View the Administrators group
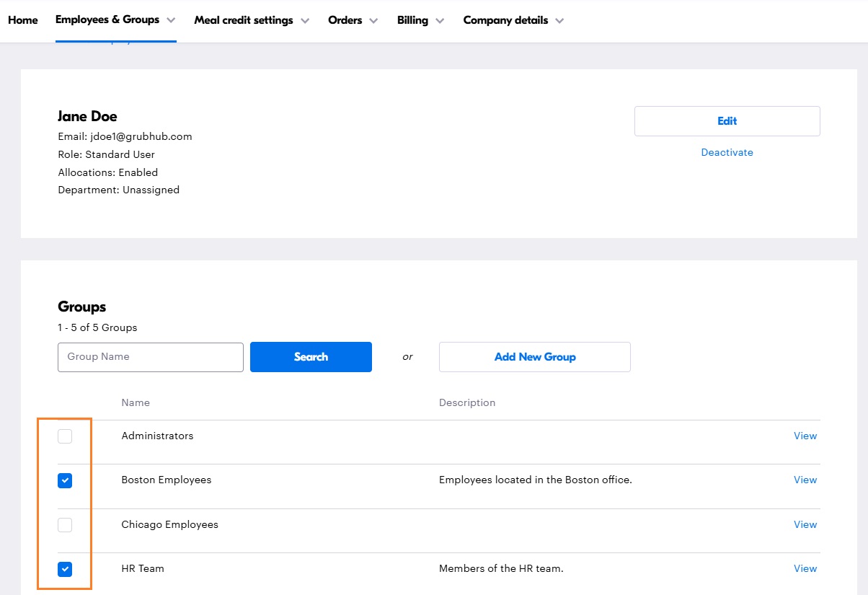Viewport: 868px width, 595px height. [805, 436]
